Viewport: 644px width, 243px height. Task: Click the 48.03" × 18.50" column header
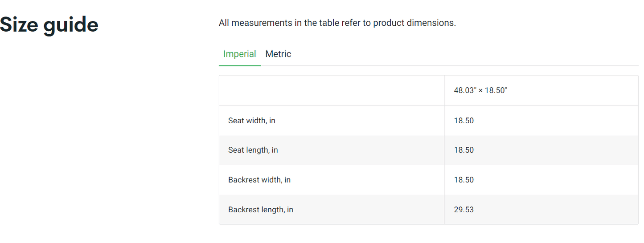[480, 91]
